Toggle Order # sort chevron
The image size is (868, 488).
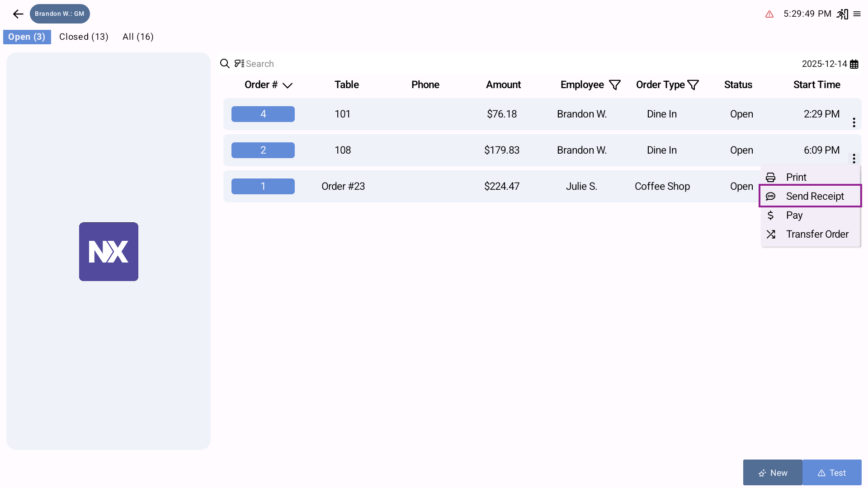pyautogui.click(x=288, y=85)
